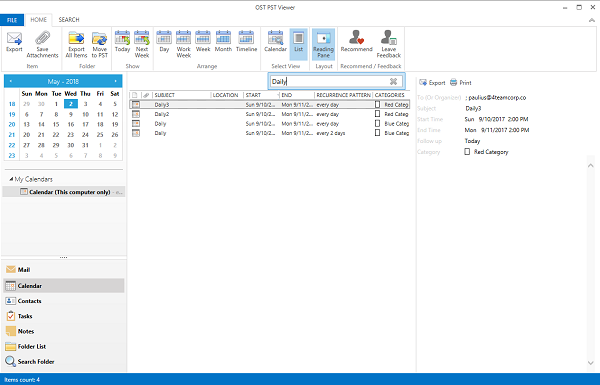
Task: Clear the search box with X
Action: click(x=393, y=81)
